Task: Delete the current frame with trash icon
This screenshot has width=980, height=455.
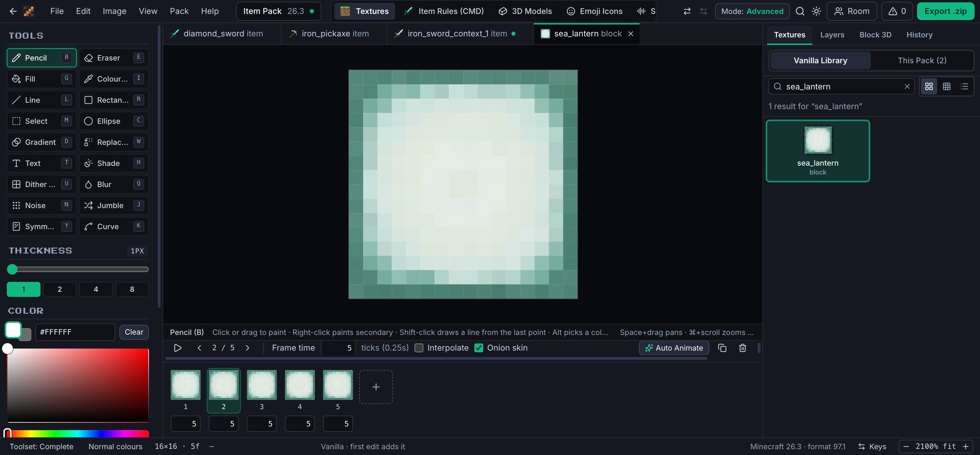Action: 742,348
